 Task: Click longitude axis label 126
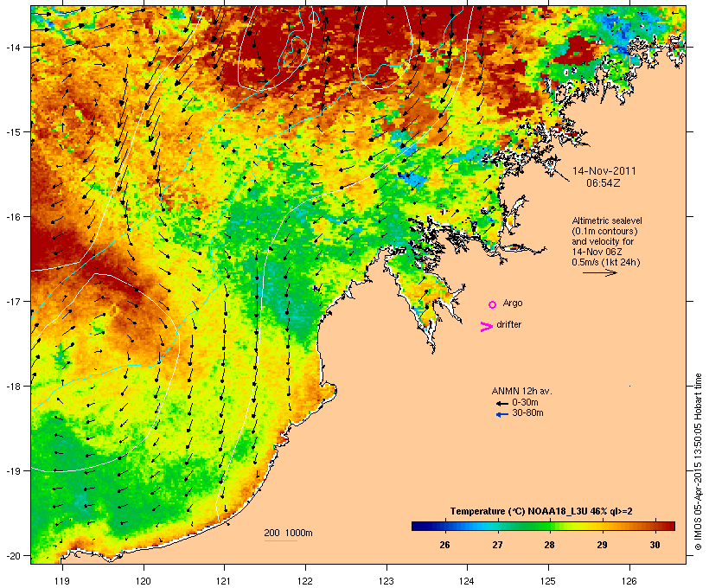click(x=629, y=581)
